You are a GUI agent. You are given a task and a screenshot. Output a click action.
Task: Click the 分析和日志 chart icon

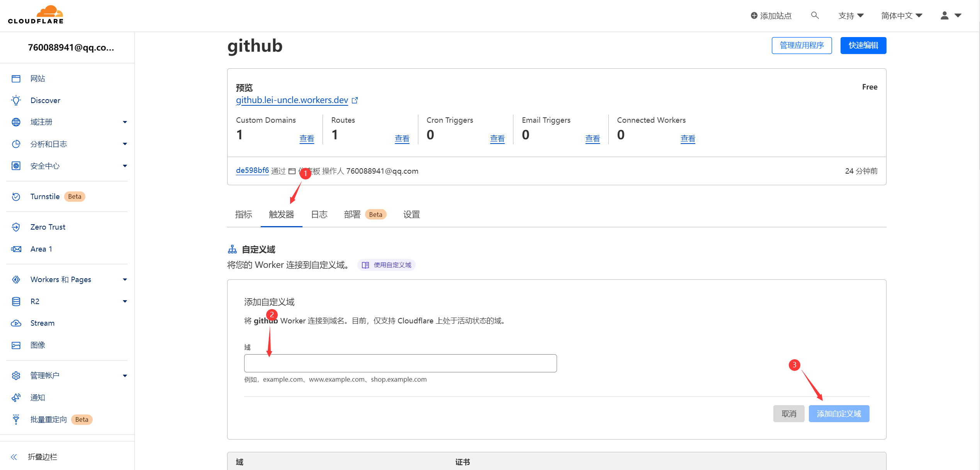[x=16, y=144]
